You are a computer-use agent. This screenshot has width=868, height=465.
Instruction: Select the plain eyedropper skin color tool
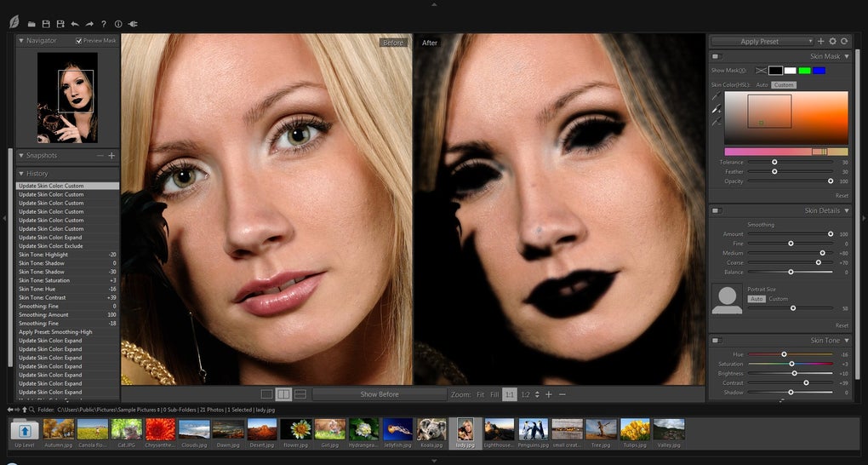[717, 96]
